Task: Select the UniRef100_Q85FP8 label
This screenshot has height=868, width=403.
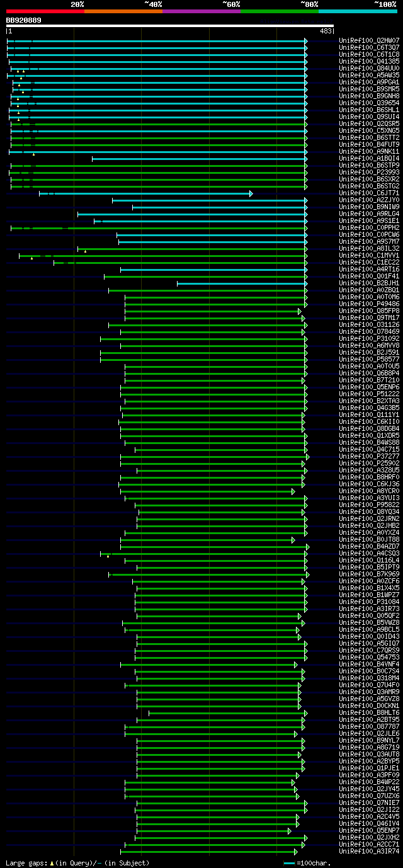Action: click(369, 311)
